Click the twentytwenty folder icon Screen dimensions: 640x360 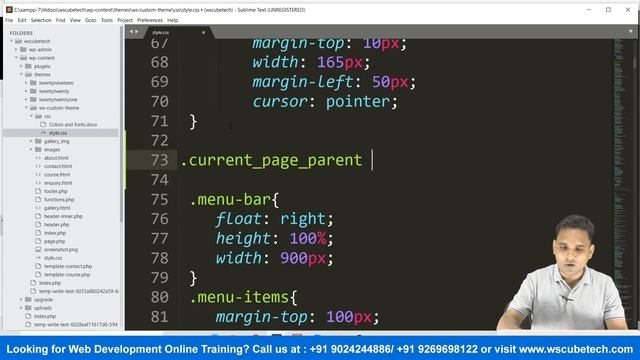[x=33, y=91]
